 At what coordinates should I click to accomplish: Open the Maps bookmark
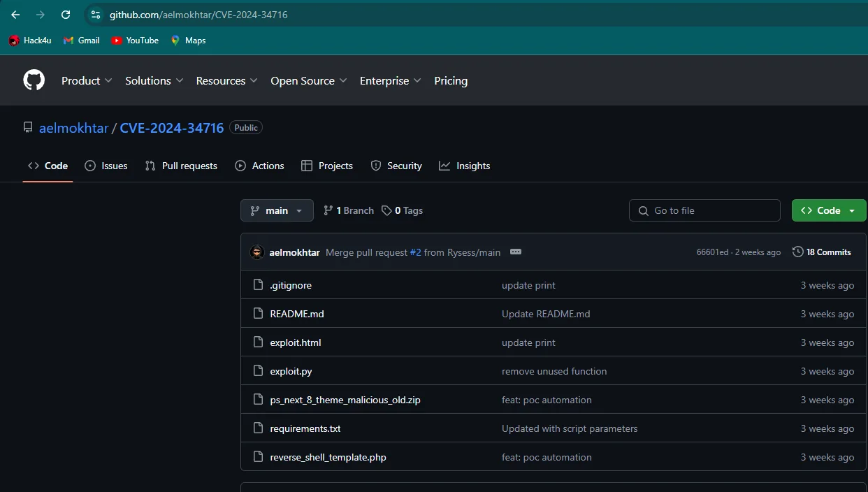(x=188, y=41)
